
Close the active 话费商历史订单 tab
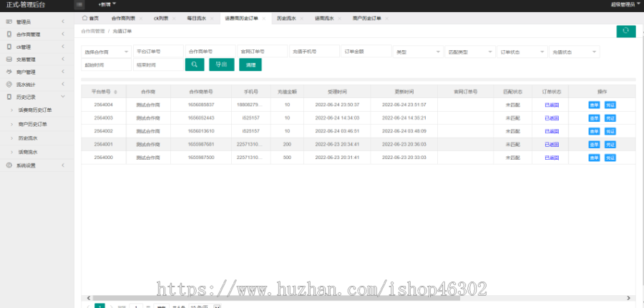tap(263, 19)
